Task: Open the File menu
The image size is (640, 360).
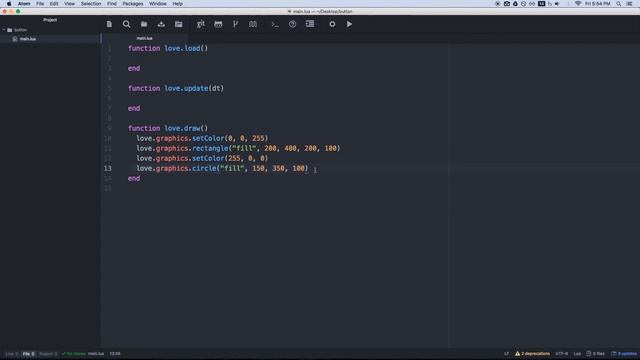Action: tap(40, 4)
